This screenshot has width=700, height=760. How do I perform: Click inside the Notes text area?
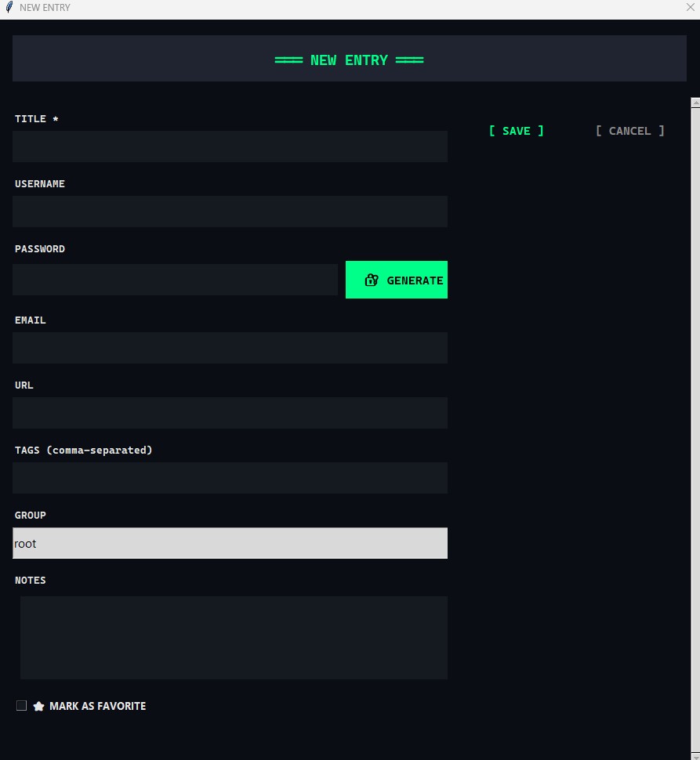point(234,637)
